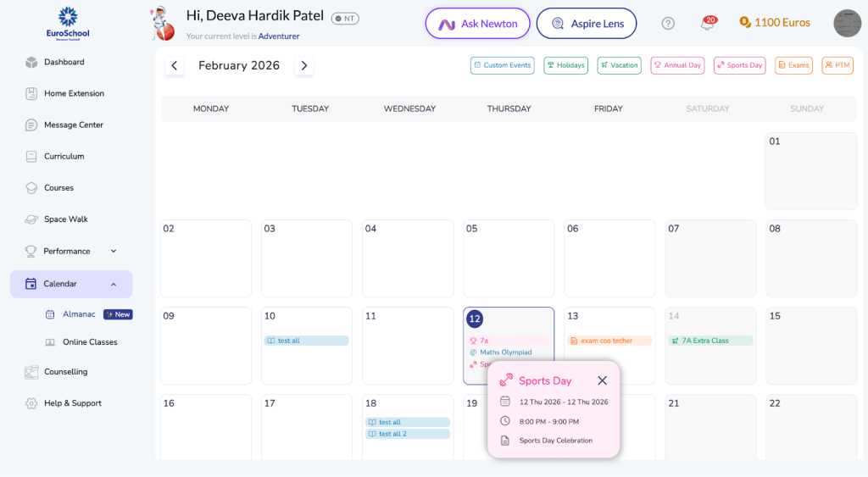Click the user profile avatar
Viewport: 868px width, 477px height.
[847, 24]
